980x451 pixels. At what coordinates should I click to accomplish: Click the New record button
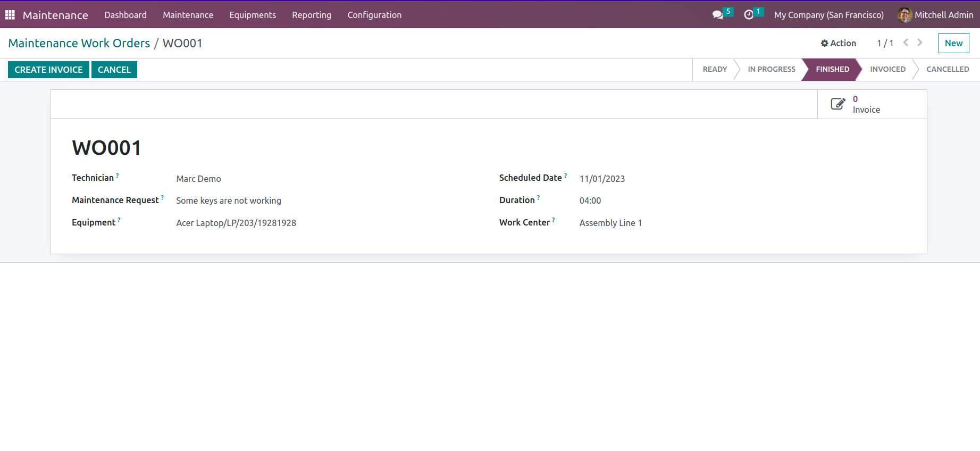953,43
